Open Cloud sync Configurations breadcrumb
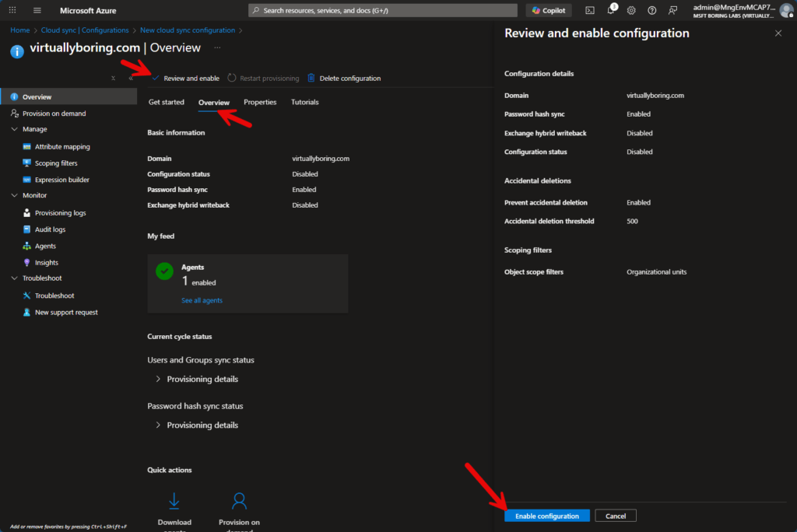Screen dimensions: 797x532 tap(85, 30)
